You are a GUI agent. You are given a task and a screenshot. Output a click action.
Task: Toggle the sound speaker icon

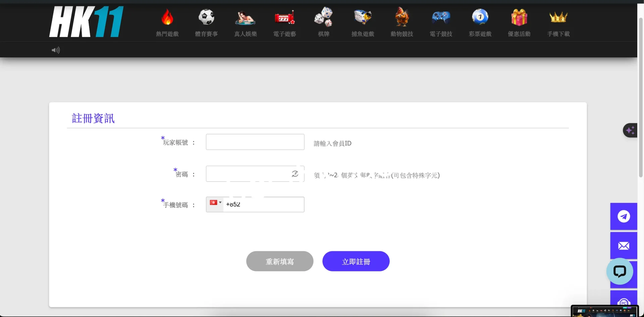(x=56, y=50)
